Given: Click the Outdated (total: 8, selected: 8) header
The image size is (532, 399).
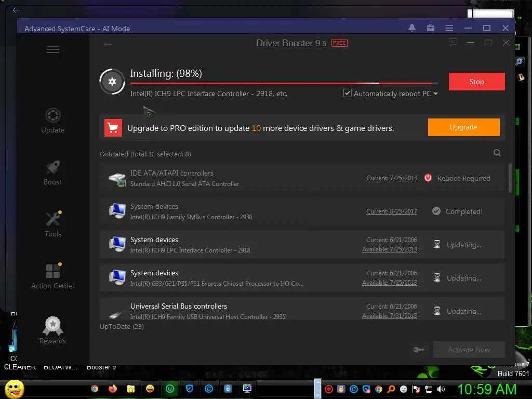Looking at the screenshot, I should click(x=145, y=154).
